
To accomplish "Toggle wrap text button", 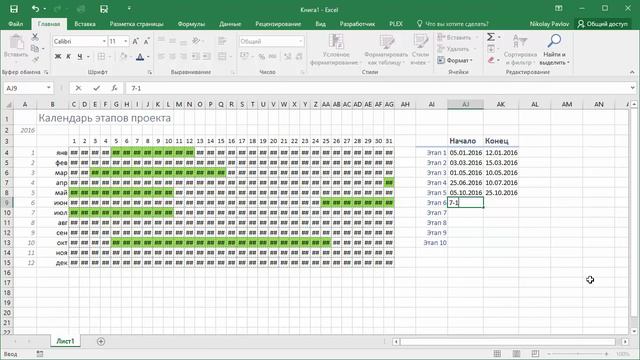I will (222, 40).
